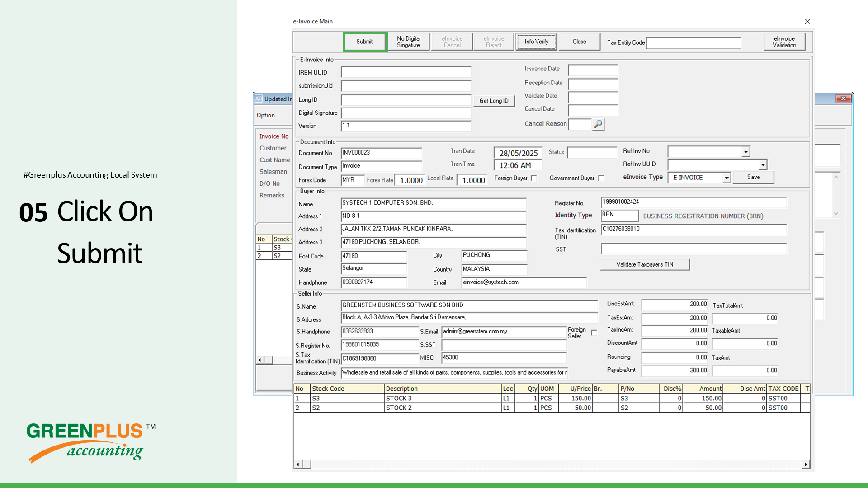This screenshot has height=488, width=868.
Task: Click the S.Name seller field
Action: [469, 306]
